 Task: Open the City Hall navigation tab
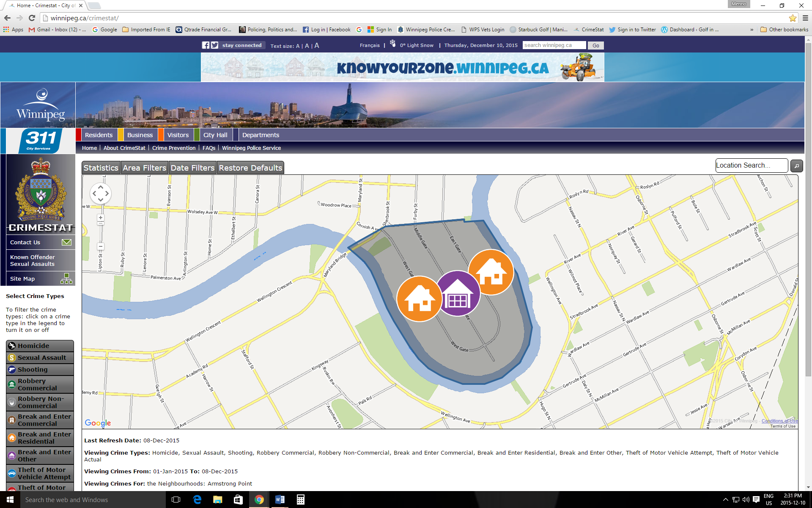point(215,135)
